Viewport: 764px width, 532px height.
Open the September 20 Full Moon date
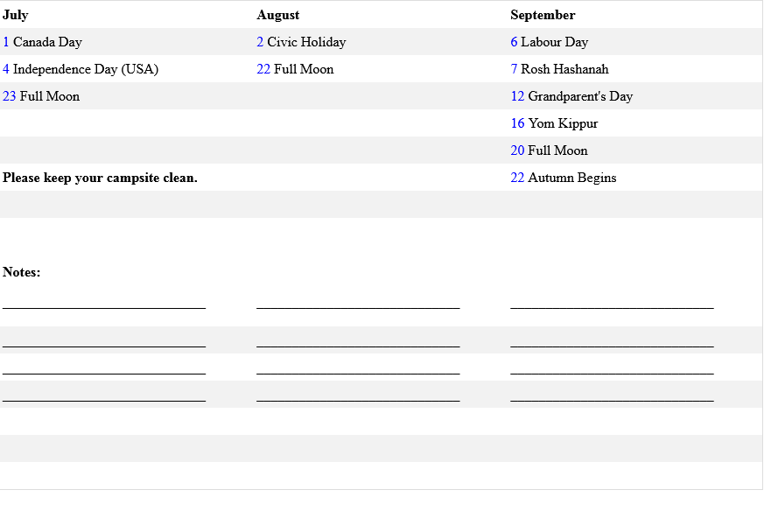[517, 150]
